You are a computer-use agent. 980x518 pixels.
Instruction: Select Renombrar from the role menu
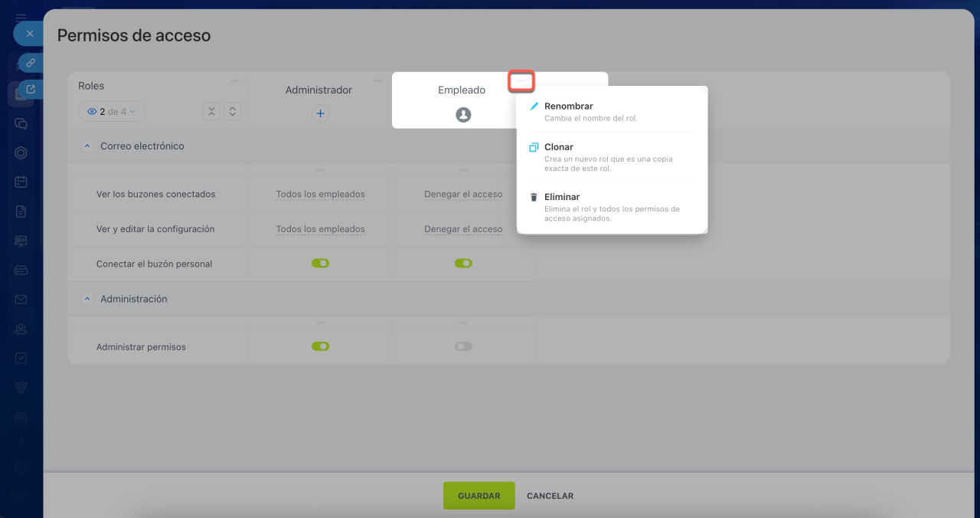point(568,107)
